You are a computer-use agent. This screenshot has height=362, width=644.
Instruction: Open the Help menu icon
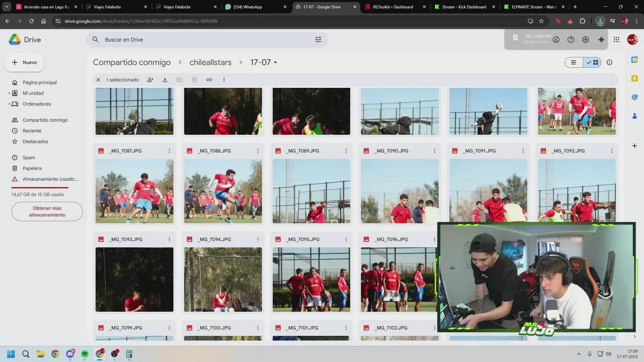(x=571, y=40)
